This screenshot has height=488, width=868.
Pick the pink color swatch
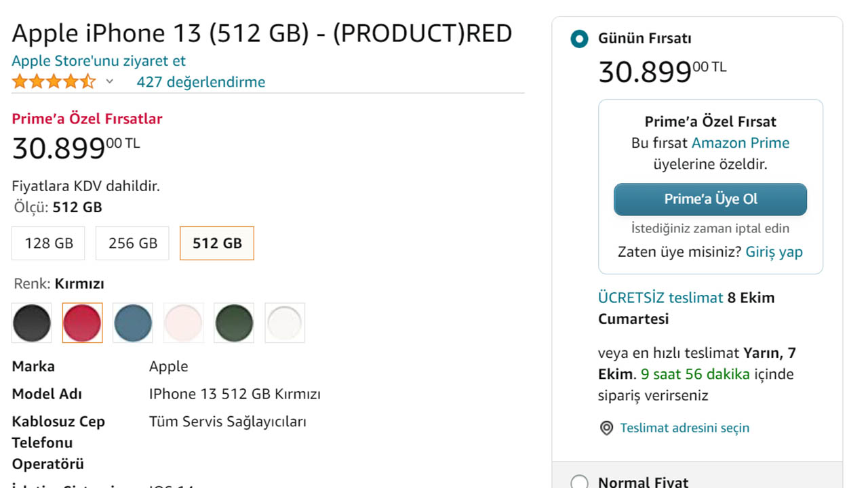[183, 323]
